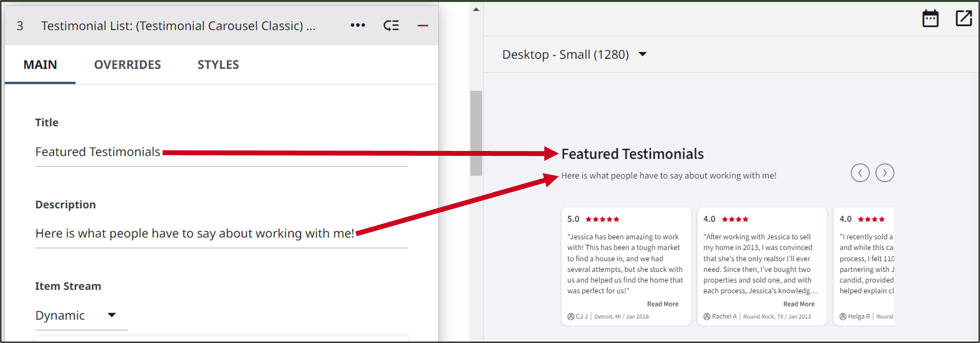The width and height of the screenshot is (980, 343).
Task: Click the Title field label
Action: tap(47, 123)
